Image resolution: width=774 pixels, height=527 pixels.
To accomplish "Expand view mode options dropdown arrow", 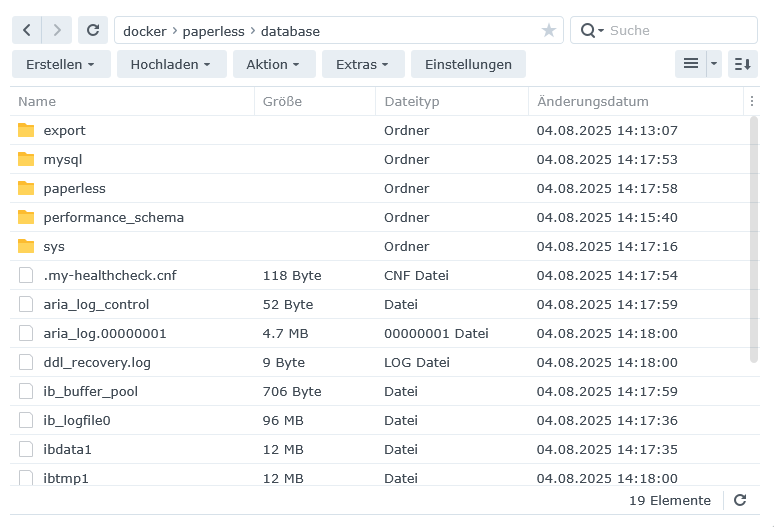I will (x=714, y=64).
